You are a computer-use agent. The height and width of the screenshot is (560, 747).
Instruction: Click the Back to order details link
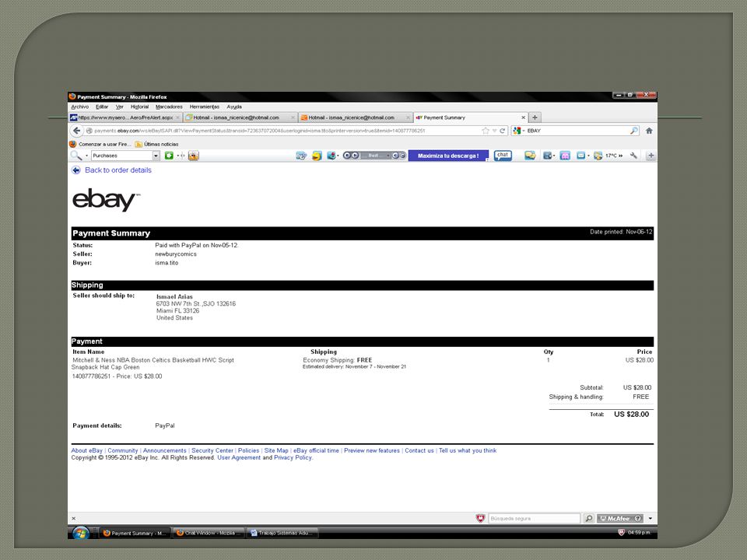click(x=118, y=170)
